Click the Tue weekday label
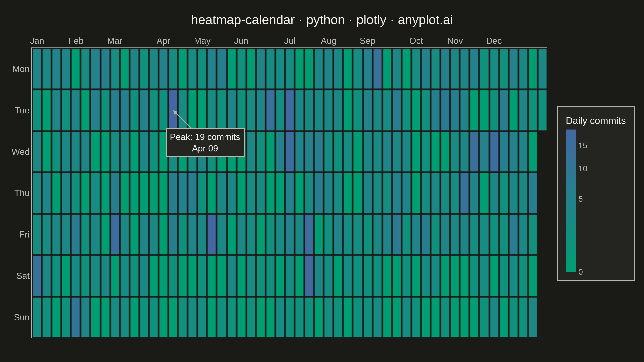Image resolution: width=644 pixels, height=362 pixels. 22,110
